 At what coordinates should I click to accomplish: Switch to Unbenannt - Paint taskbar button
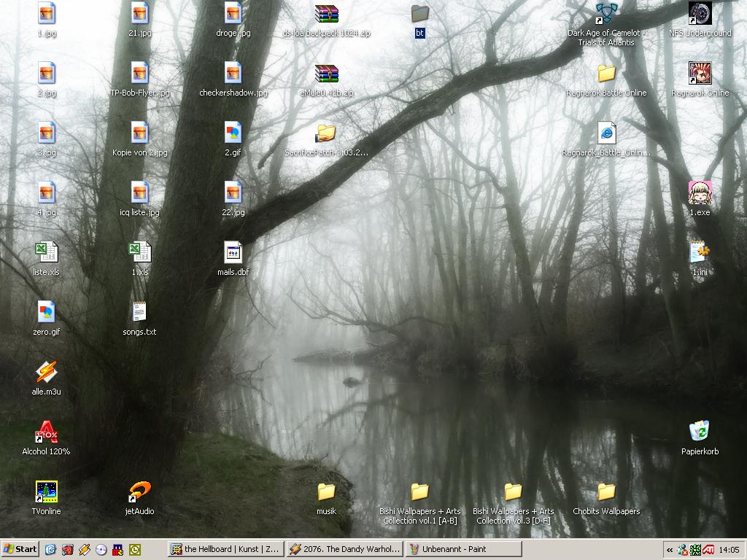(x=463, y=549)
